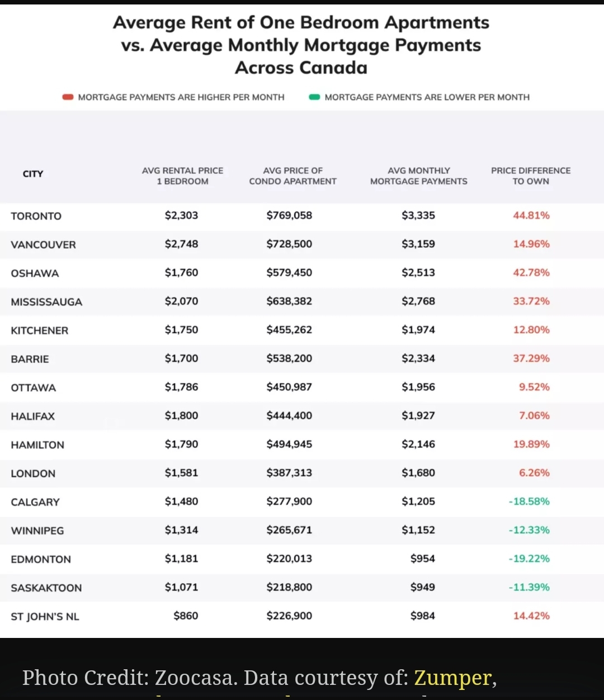Click the 'Photo Credit: Zoocasa' caption text
Image resolution: width=604 pixels, height=700 pixels.
coord(129,678)
